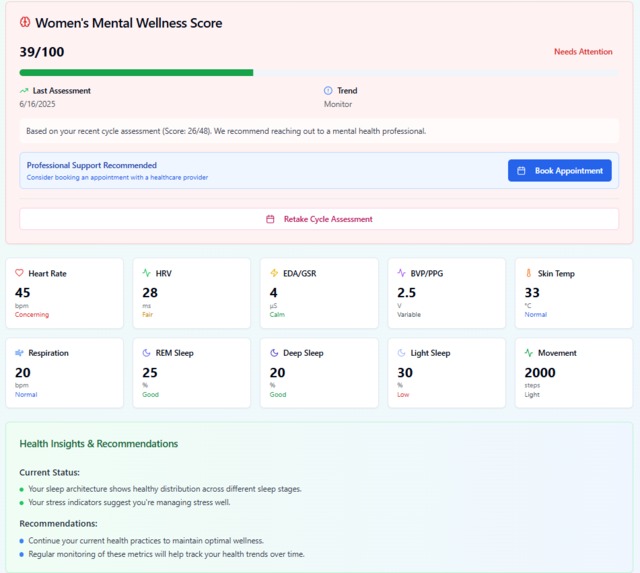
Task: Click the Recommendations subheading
Action: (58, 524)
